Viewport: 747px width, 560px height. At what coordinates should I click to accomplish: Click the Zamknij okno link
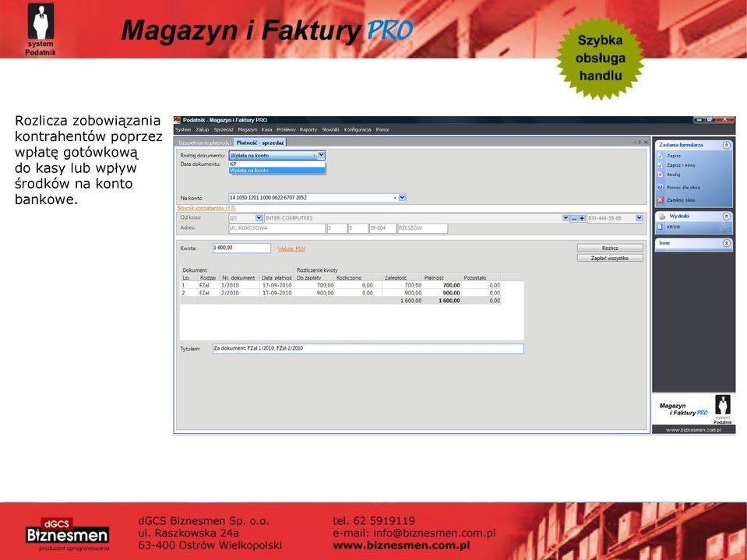[681, 200]
